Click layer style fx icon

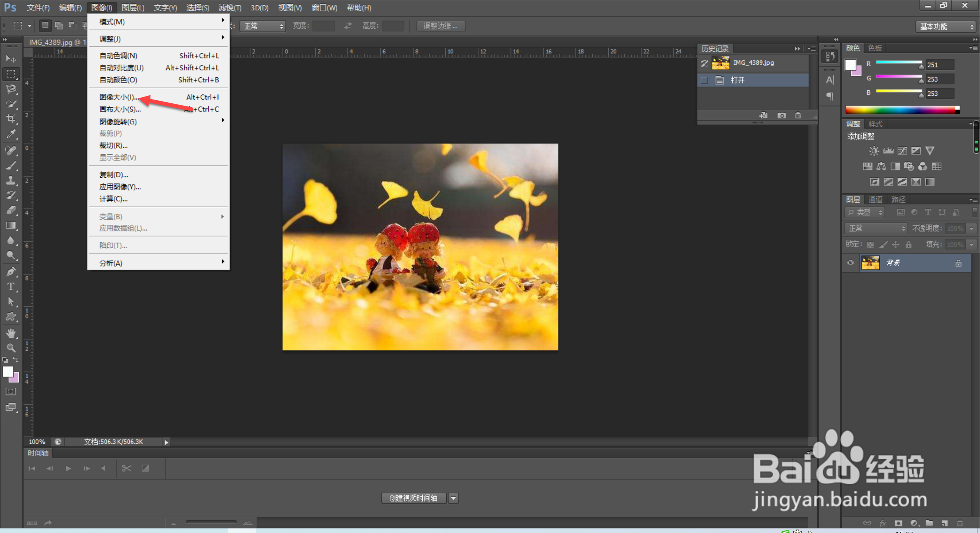[x=883, y=523]
